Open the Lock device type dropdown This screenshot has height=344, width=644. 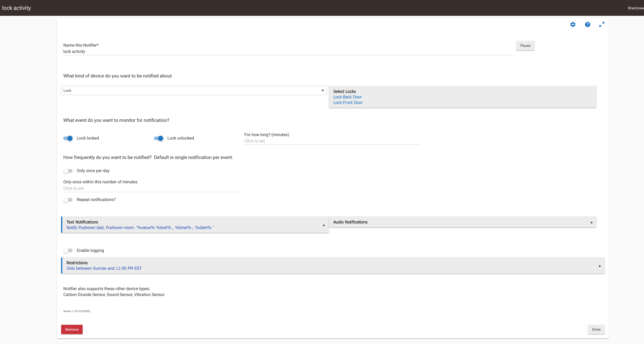tap(193, 90)
